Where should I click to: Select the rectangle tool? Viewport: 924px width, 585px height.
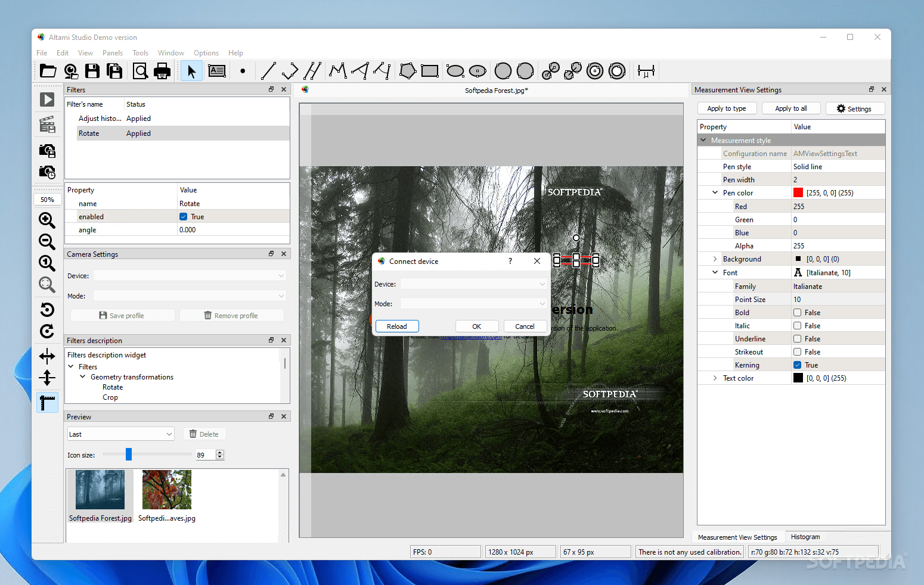pyautogui.click(x=430, y=71)
